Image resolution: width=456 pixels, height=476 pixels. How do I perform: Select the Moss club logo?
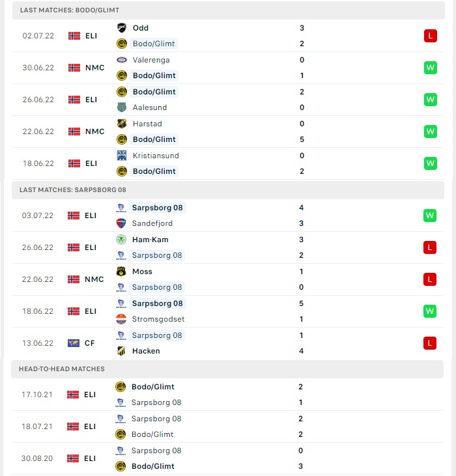tap(121, 272)
